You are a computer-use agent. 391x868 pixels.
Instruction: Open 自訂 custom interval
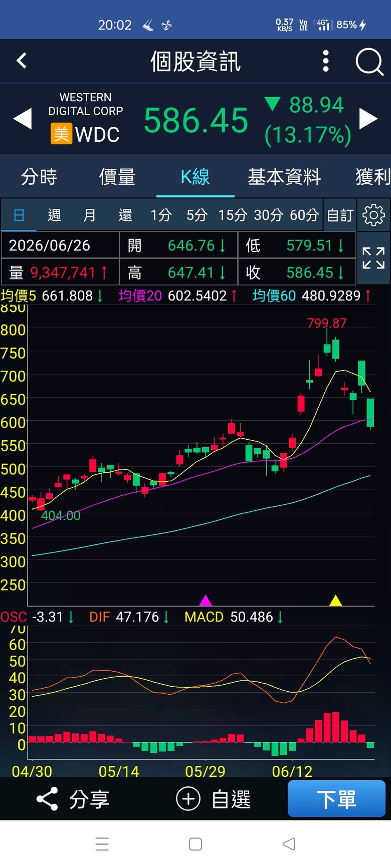(x=340, y=215)
